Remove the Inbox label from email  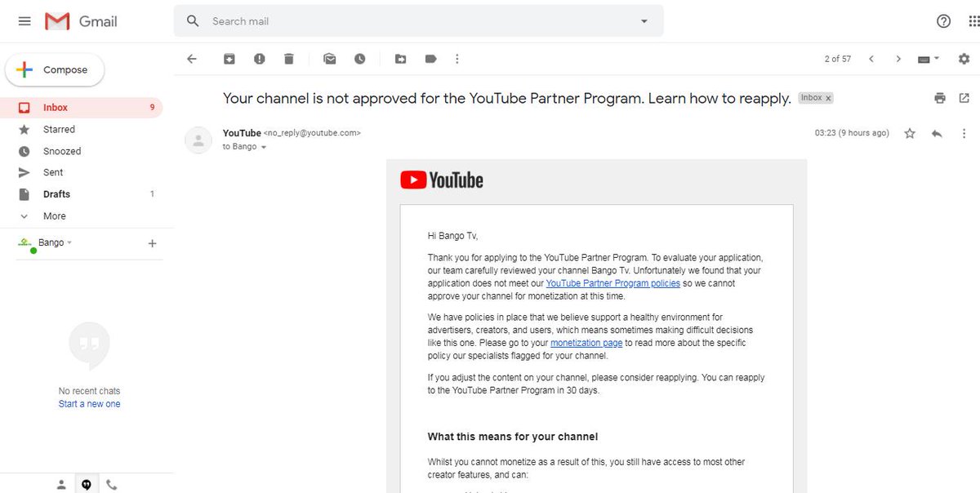point(828,98)
